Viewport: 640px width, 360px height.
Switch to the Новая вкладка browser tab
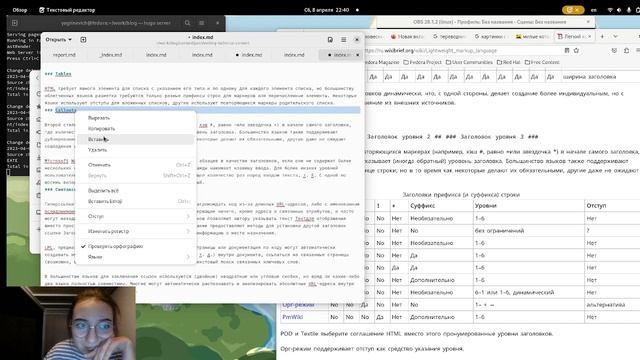point(407,36)
